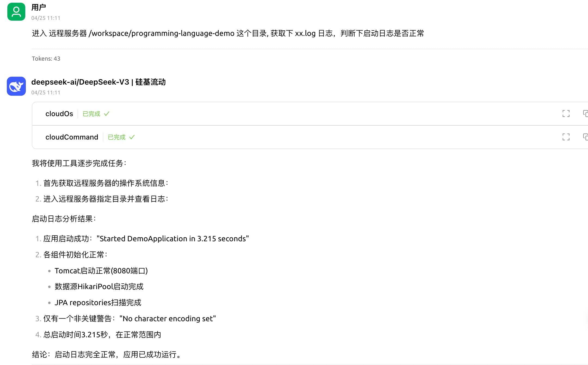The height and width of the screenshot is (365, 588).
Task: Click the user message timestamp 04/25 11:11
Action: [x=46, y=18]
